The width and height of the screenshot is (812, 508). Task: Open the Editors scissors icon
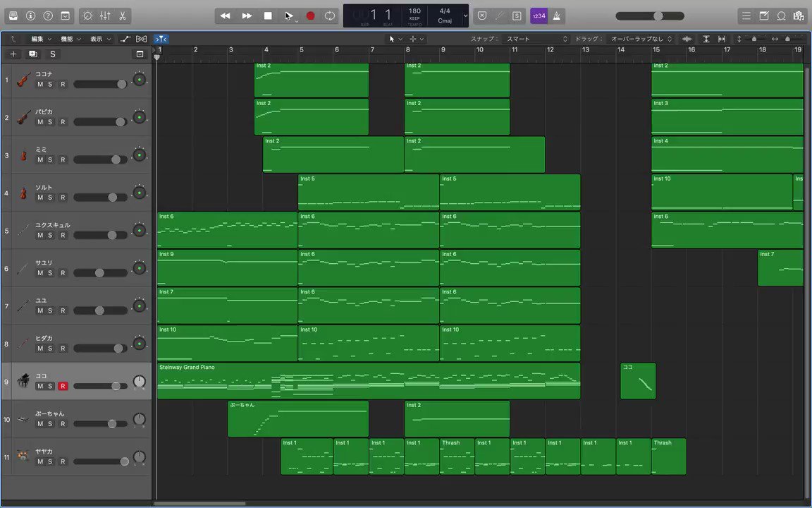(123, 16)
